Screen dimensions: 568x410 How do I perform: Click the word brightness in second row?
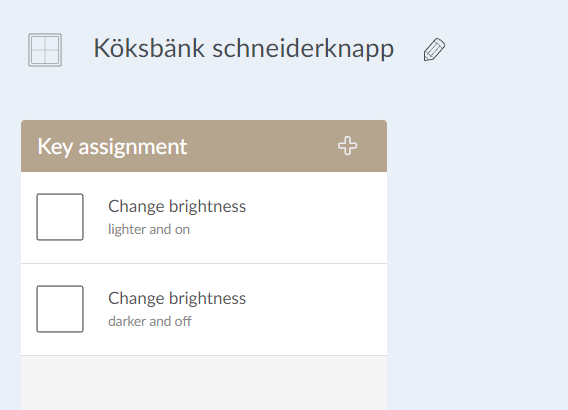coord(208,299)
